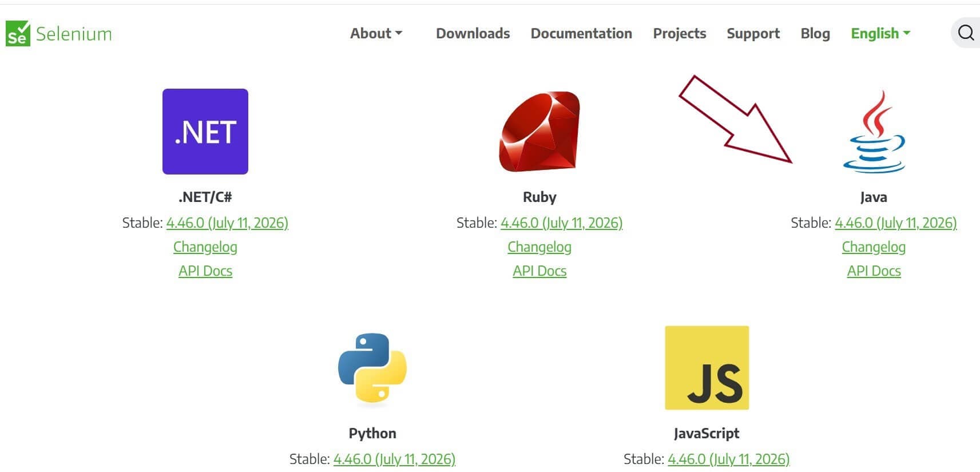Select the JavaScript heading text
The width and height of the screenshot is (980, 472).
pos(707,433)
